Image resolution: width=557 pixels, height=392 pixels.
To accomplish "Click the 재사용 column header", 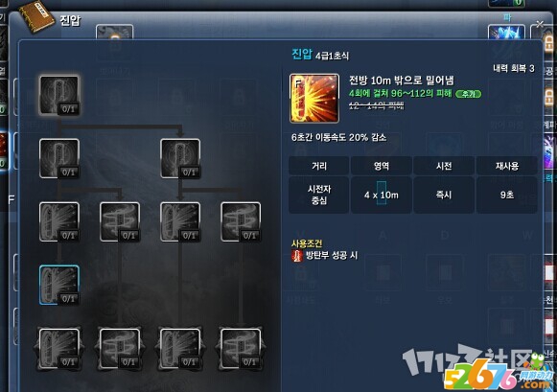I will coord(507,166).
